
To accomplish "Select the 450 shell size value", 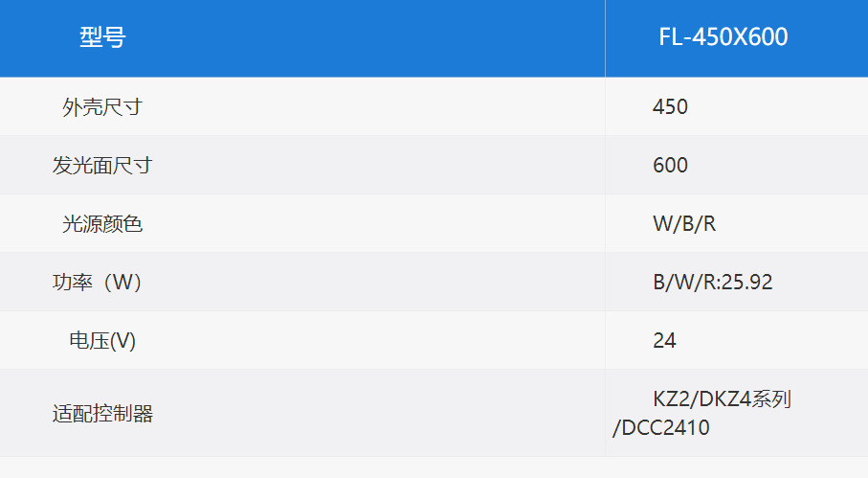I will tap(670, 106).
